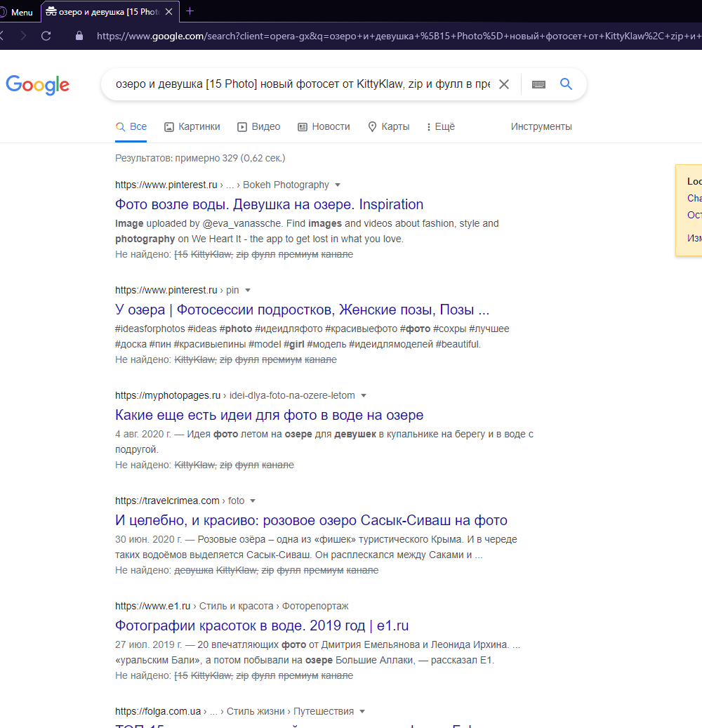702x728 pixels.
Task: Select the 'Все' results tab
Action: (131, 127)
